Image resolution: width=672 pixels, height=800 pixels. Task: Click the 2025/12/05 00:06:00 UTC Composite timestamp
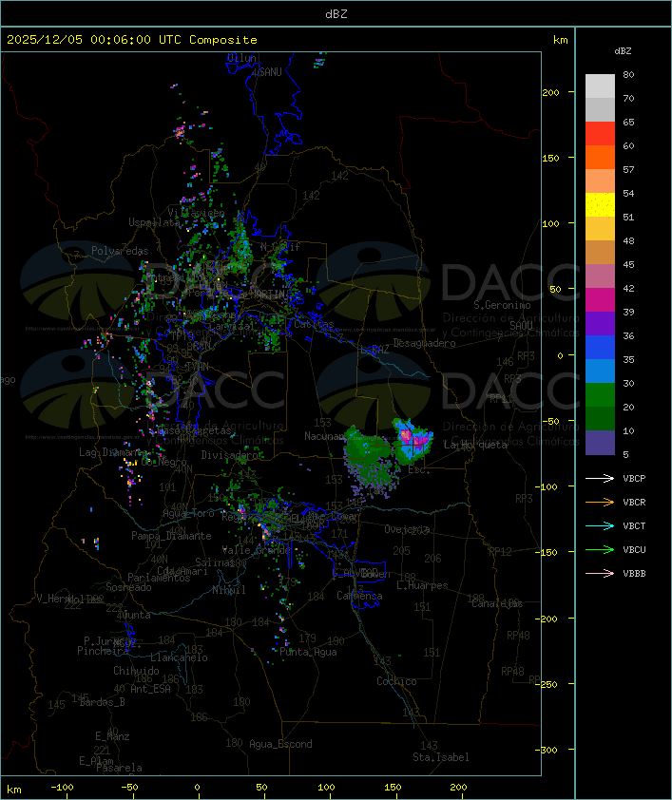132,40
